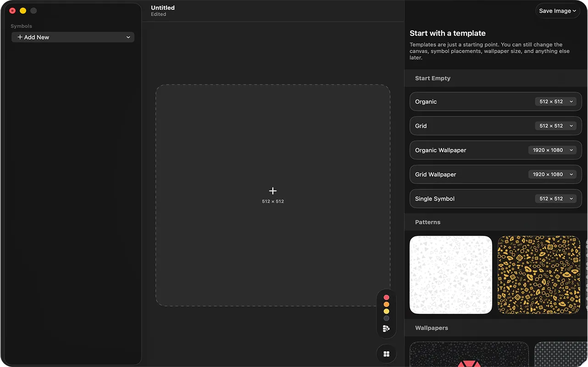The height and width of the screenshot is (367, 588).
Task: Open the Grid Wallpaper 1920 × 1080 dropdown
Action: point(571,174)
